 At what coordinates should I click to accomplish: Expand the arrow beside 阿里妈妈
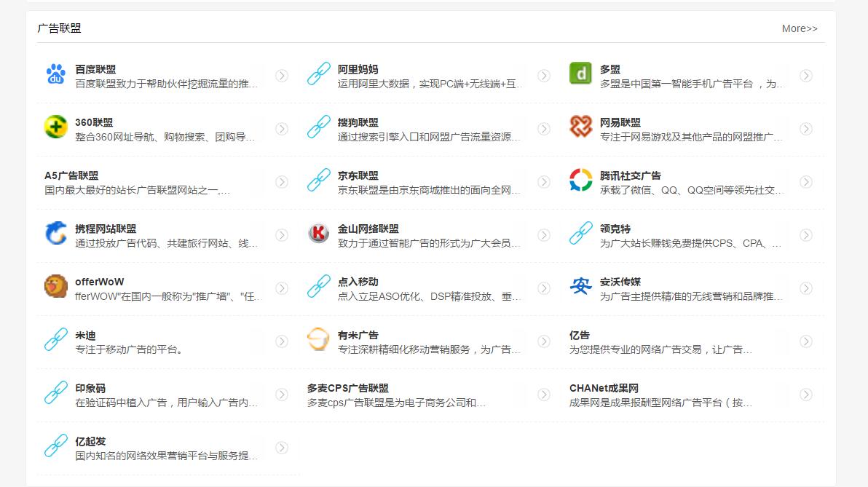coord(544,76)
